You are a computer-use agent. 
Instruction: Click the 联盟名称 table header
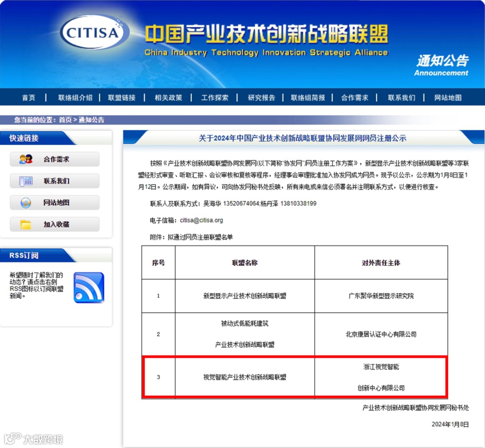click(x=245, y=263)
